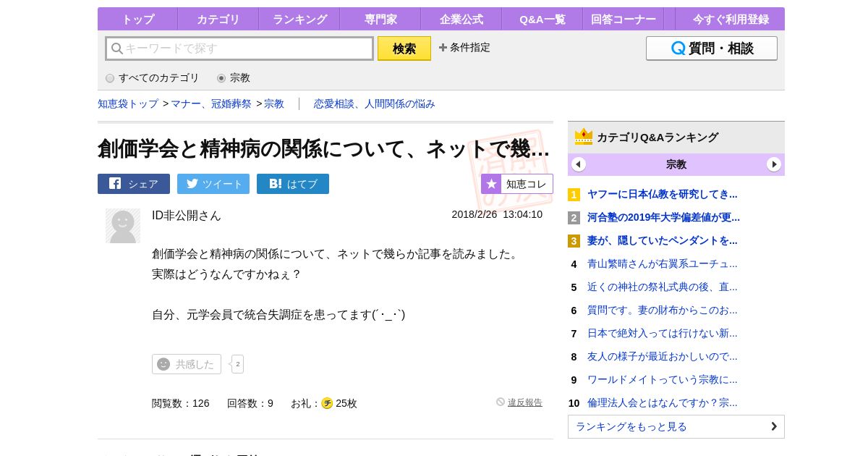This screenshot has height=456, width=868.
Task: Click the ID非公開さん avatar image
Action: 123,226
